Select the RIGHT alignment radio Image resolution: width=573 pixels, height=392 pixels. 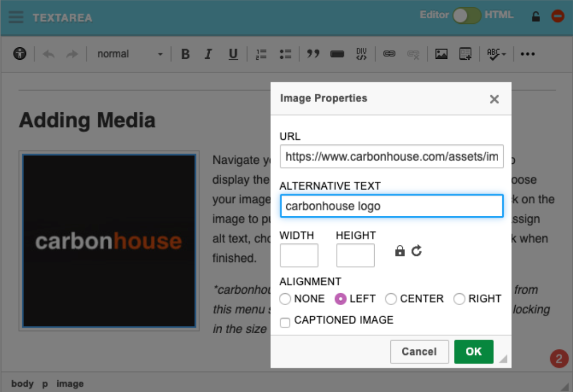point(459,299)
